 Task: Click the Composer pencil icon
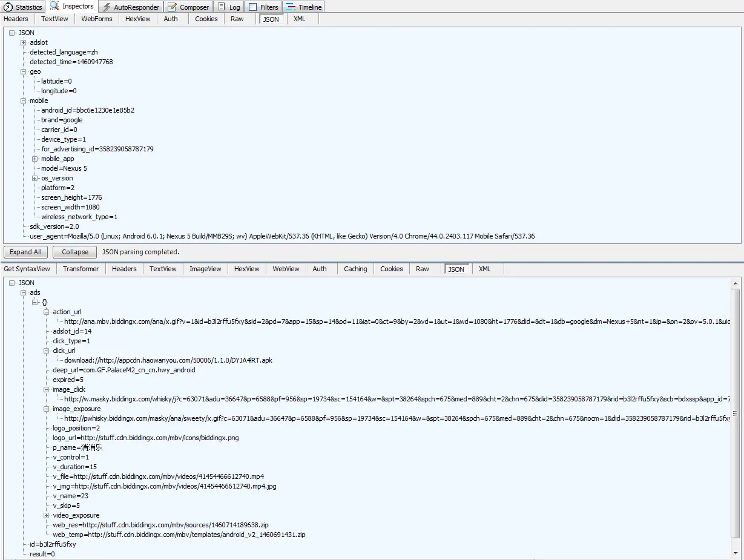point(173,7)
